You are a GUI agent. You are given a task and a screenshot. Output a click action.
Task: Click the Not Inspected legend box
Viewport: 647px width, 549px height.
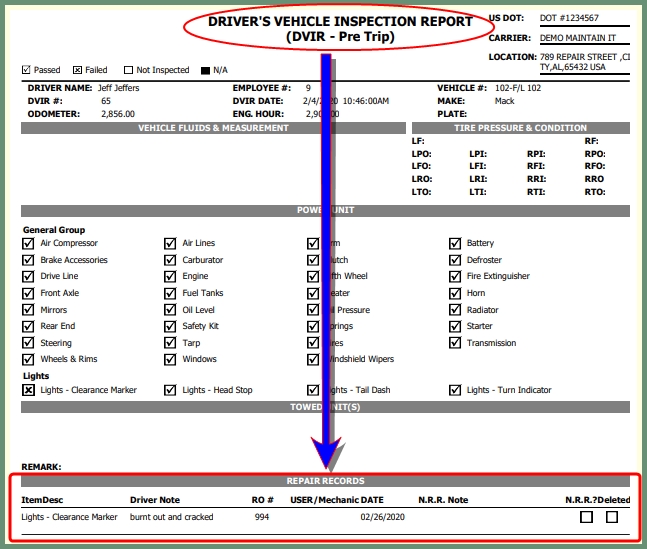[128, 71]
